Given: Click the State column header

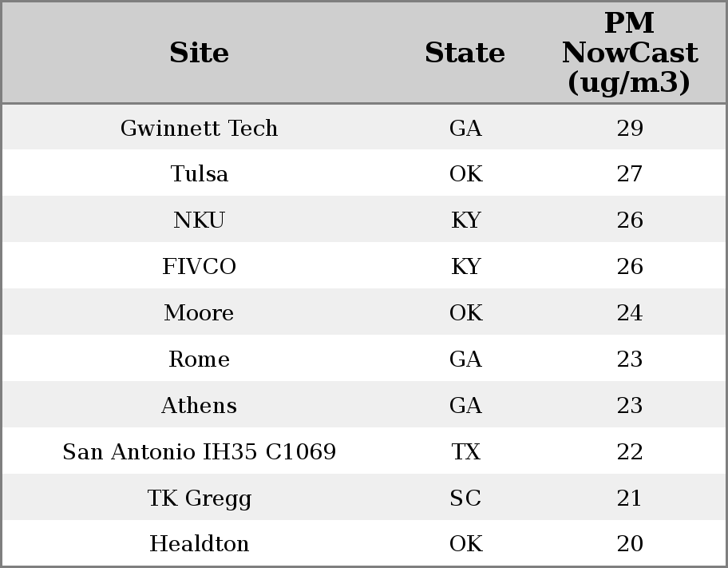Looking at the screenshot, I should pyautogui.click(x=465, y=53).
